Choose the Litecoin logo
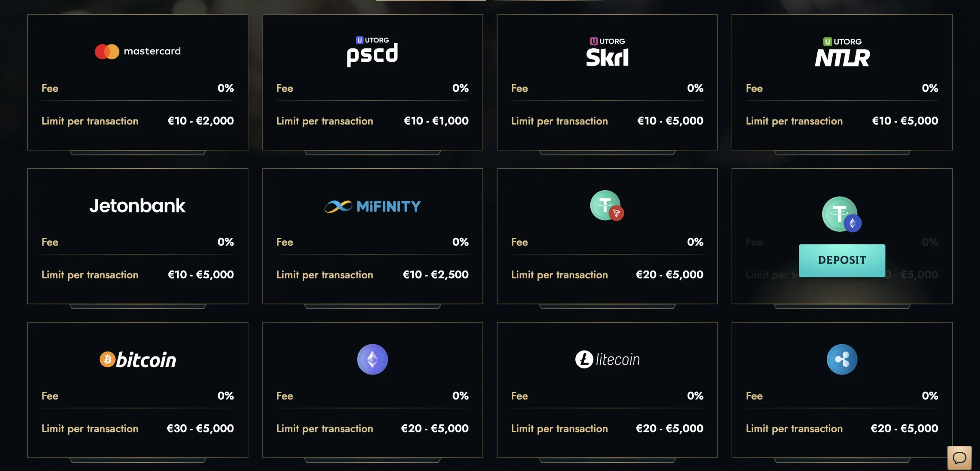 pyautogui.click(x=607, y=359)
